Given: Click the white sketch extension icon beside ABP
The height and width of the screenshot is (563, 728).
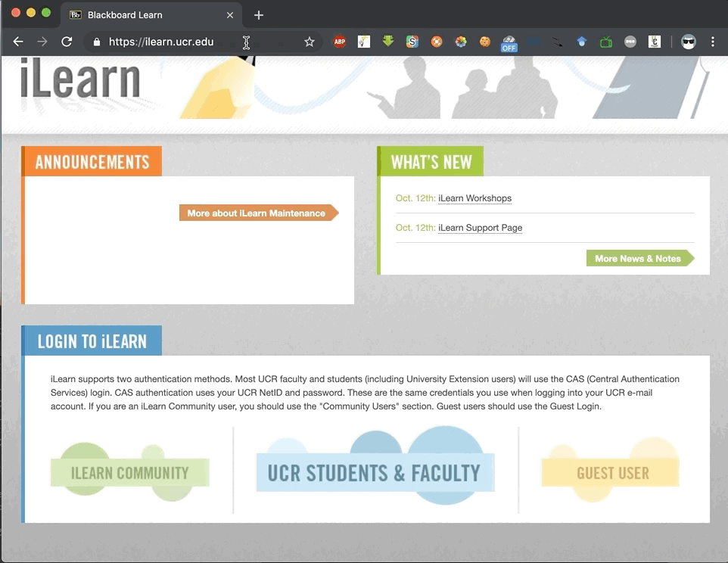Looking at the screenshot, I should click(x=363, y=42).
